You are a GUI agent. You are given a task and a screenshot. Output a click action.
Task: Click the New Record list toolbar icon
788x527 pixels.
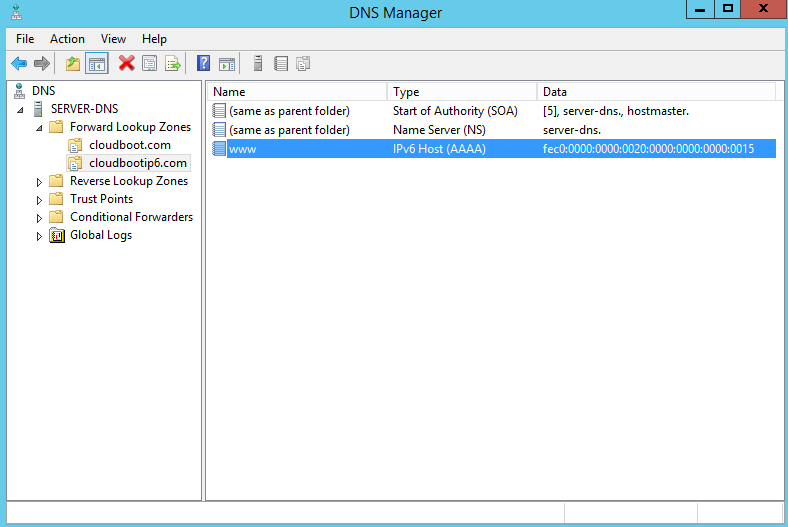(281, 64)
